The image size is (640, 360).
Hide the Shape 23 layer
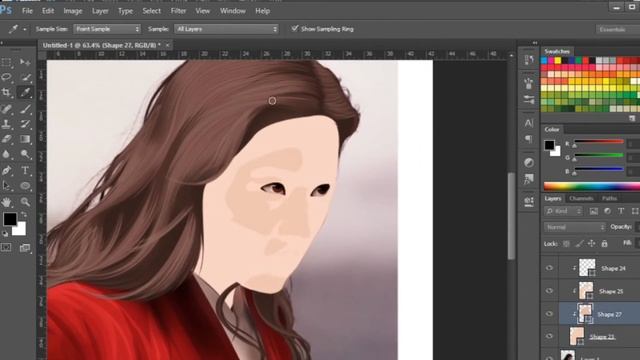(x=549, y=336)
